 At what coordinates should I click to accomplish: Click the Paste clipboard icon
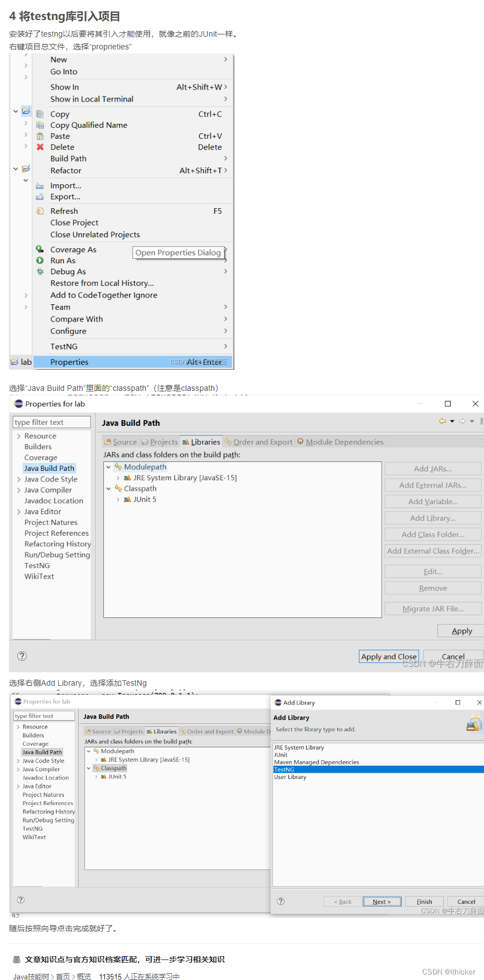(x=40, y=136)
